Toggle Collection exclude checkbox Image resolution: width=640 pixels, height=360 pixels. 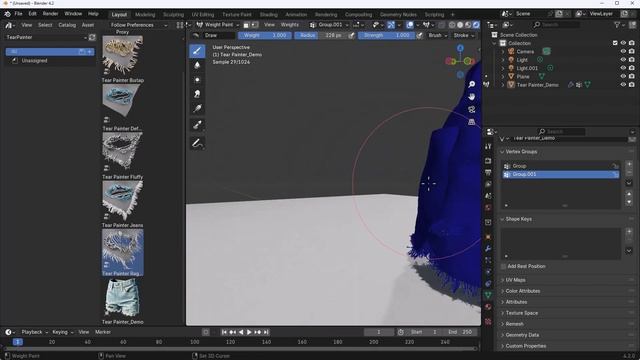[615, 43]
